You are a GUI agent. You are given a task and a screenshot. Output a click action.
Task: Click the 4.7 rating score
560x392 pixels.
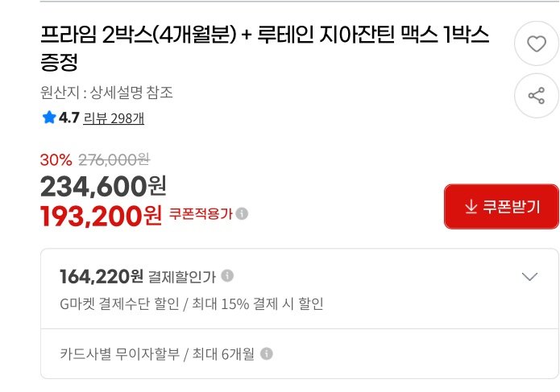pos(68,118)
